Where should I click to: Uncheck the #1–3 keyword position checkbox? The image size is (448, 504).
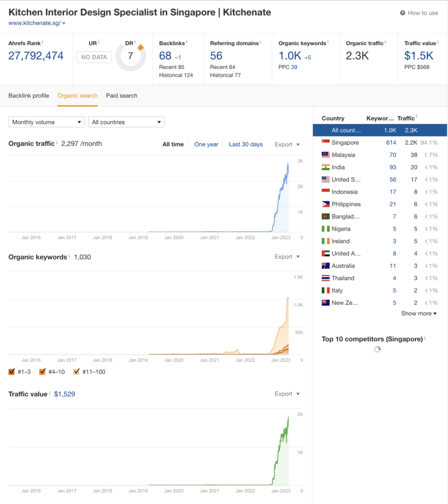[12, 372]
